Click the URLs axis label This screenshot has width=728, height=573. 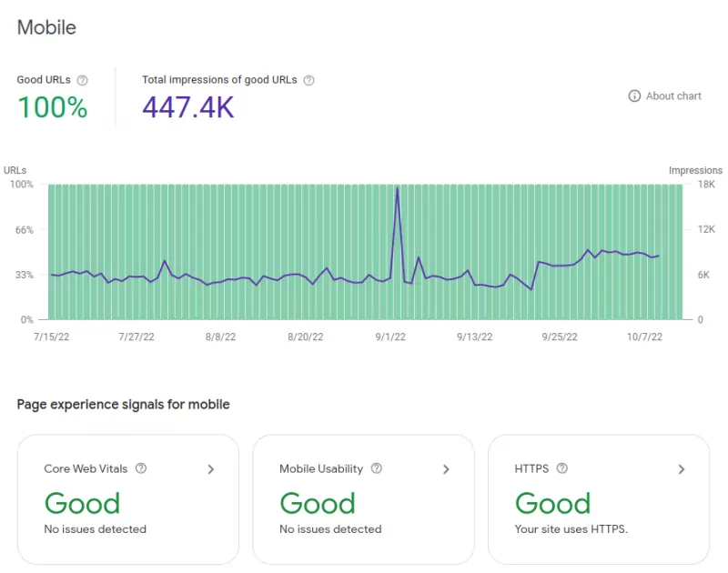[14, 170]
